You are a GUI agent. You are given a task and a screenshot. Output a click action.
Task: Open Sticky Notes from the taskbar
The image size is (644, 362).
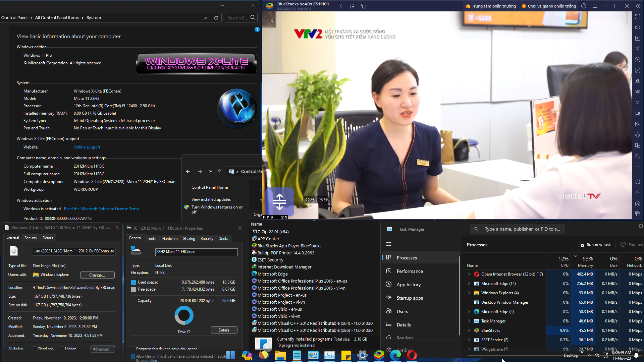point(346,355)
